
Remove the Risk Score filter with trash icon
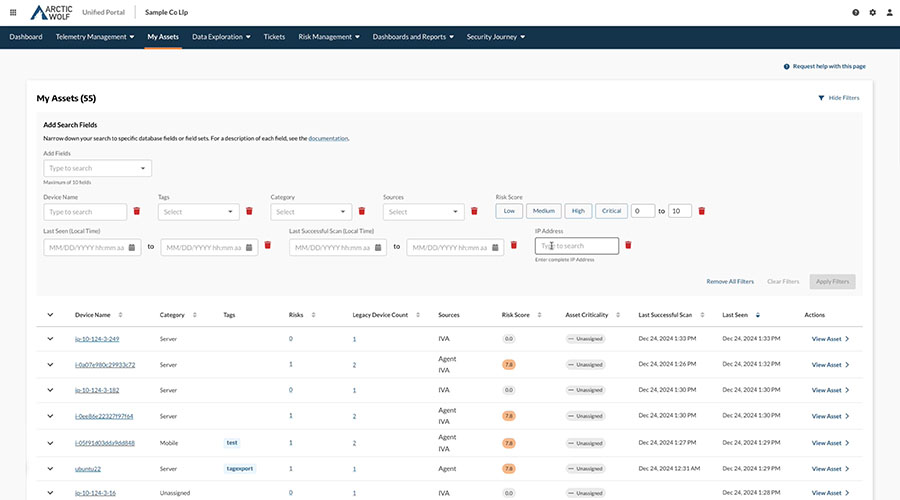point(702,211)
